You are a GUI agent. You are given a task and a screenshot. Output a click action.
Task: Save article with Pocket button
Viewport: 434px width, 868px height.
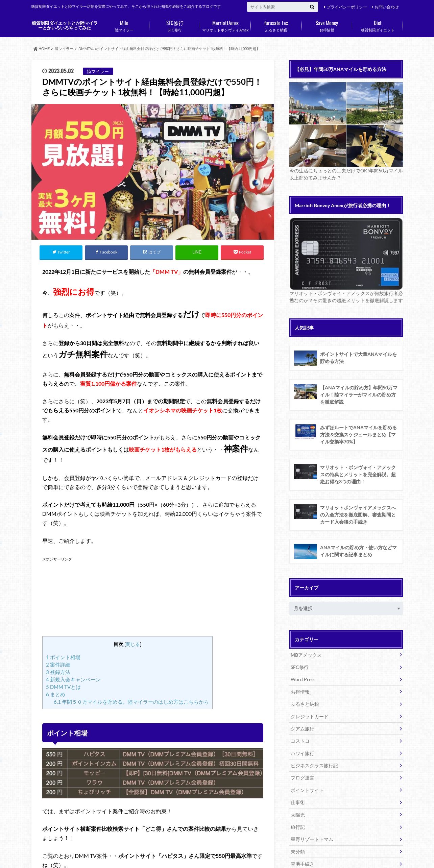tap(242, 252)
